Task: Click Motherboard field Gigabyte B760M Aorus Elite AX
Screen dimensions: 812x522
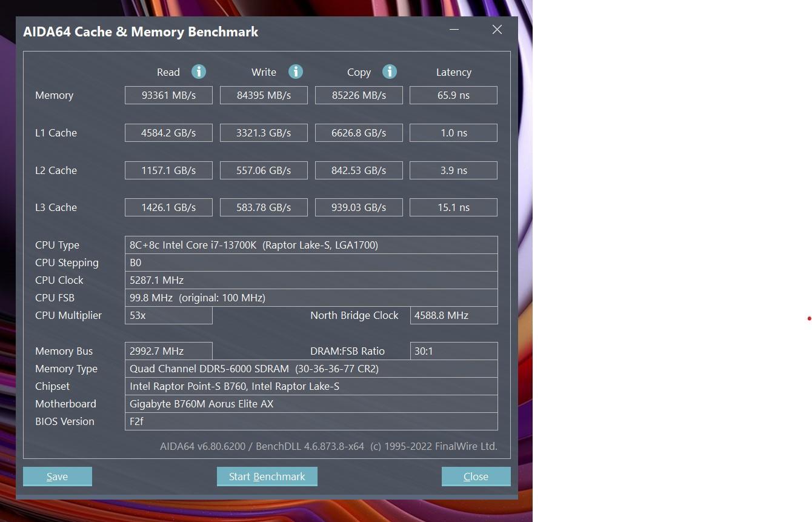Action: (311, 404)
